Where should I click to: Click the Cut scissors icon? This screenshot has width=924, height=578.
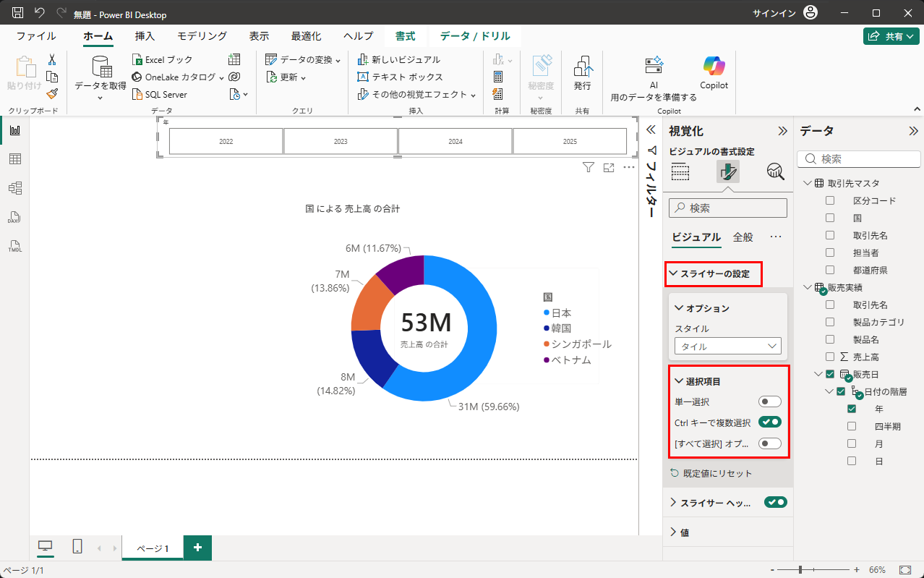(x=52, y=60)
